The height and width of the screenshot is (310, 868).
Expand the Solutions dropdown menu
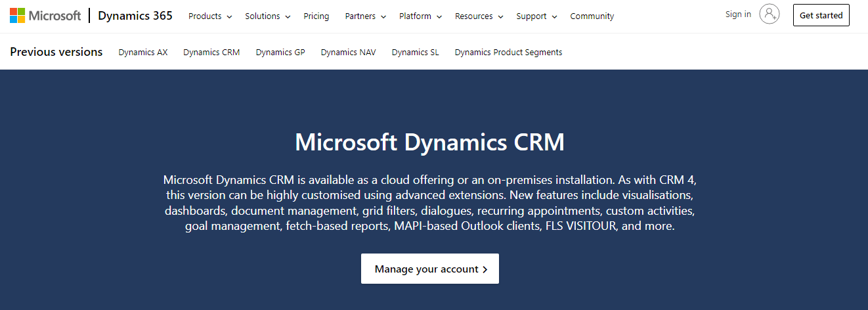click(x=267, y=16)
